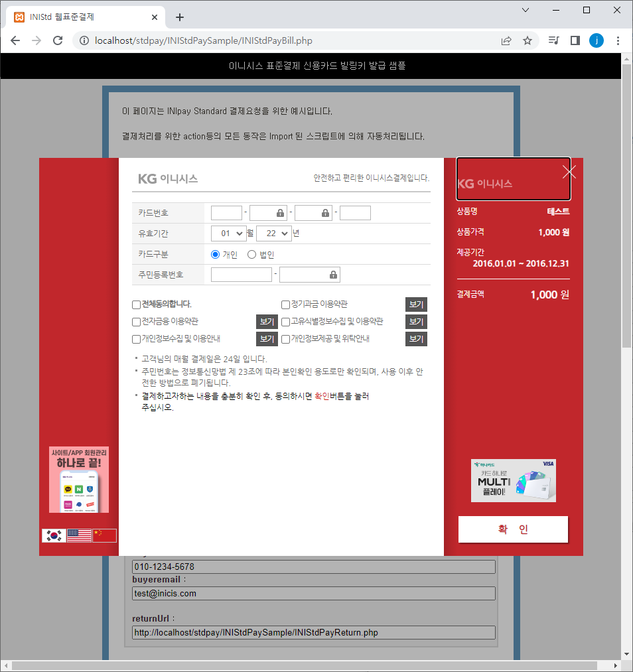
Task: Click the phone number field 010-1234-5678
Action: (x=314, y=567)
